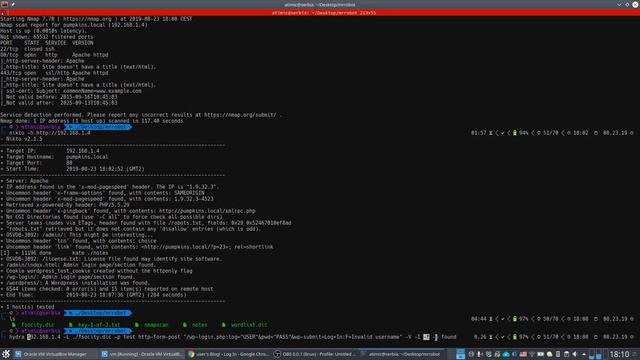640x360 pixels.
Task: Click 'ssl-cert: Subject: commonName=www.example.com' line
Action: 72,91
